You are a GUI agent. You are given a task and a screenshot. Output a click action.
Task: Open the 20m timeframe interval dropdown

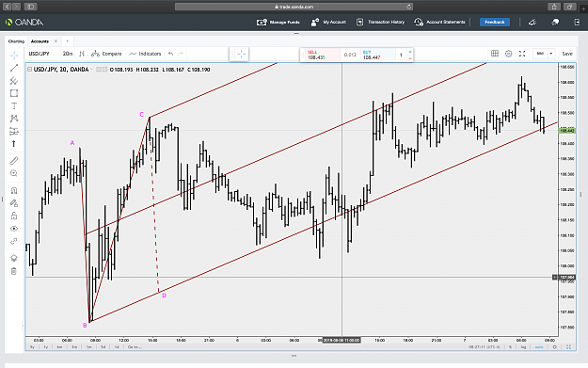tap(68, 54)
